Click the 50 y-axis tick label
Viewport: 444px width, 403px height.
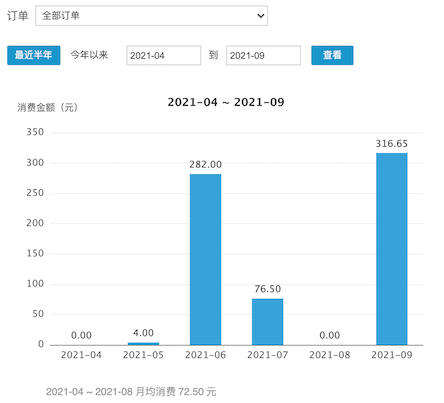38,314
